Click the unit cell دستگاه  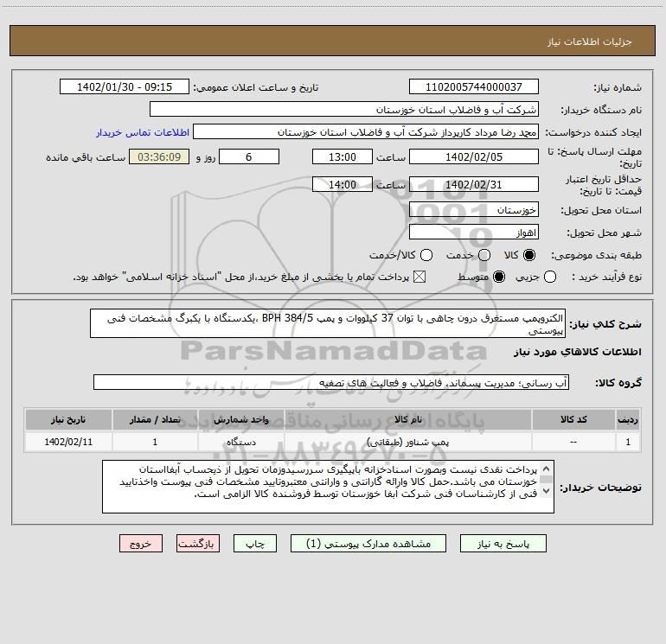240,442
